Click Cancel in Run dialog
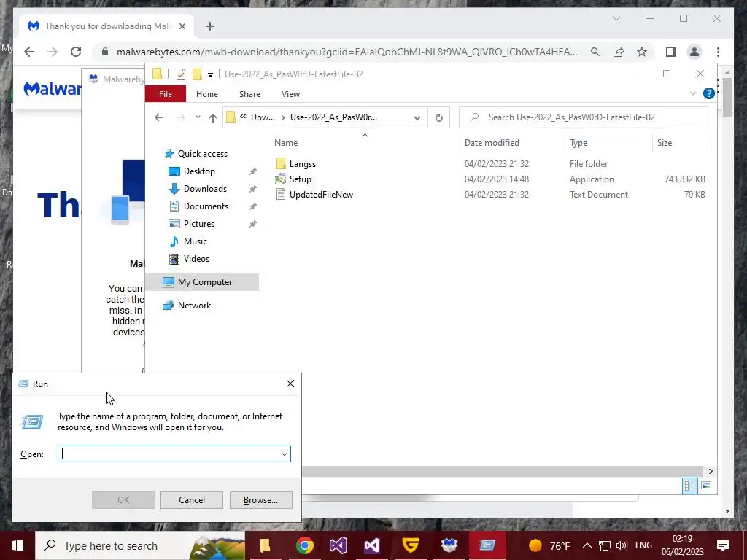This screenshot has height=560, width=747. [192, 500]
